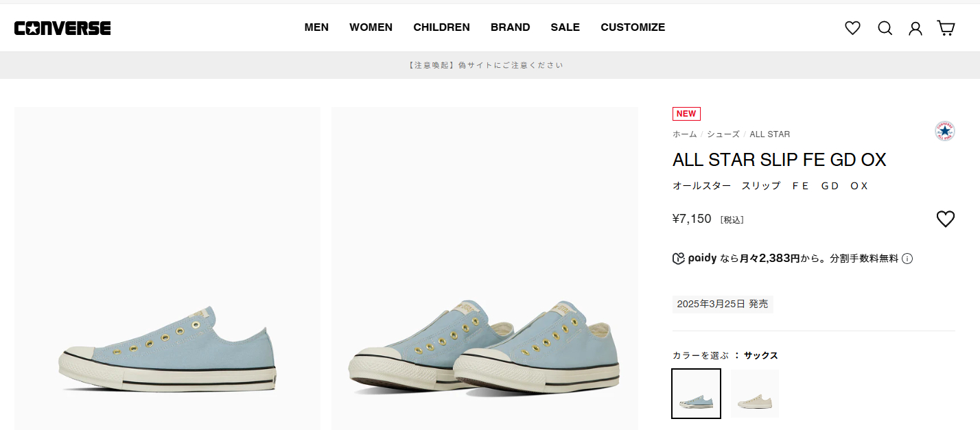The height and width of the screenshot is (430, 980).
Task: Open the WOMEN menu
Action: click(x=371, y=27)
